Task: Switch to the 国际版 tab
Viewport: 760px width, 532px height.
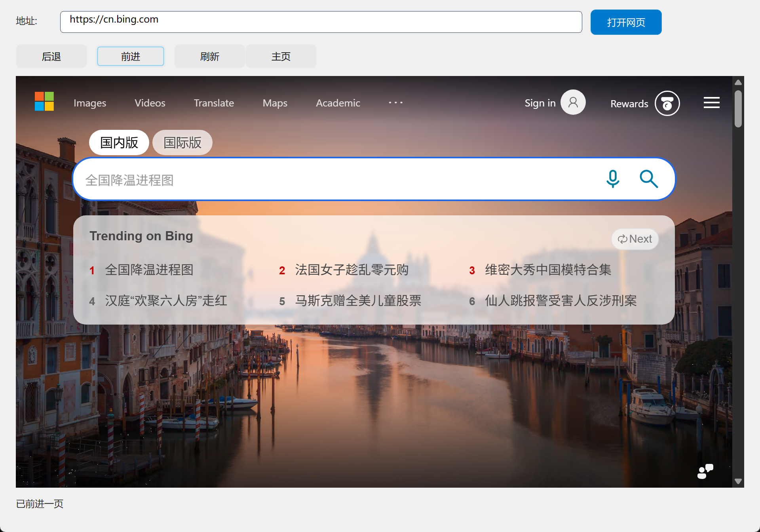Action: click(x=182, y=142)
